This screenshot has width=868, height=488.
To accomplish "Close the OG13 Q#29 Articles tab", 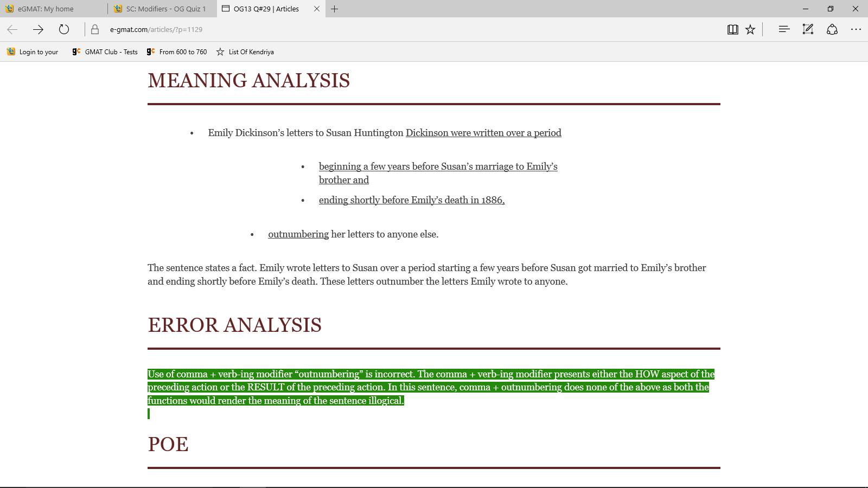I will click(317, 9).
